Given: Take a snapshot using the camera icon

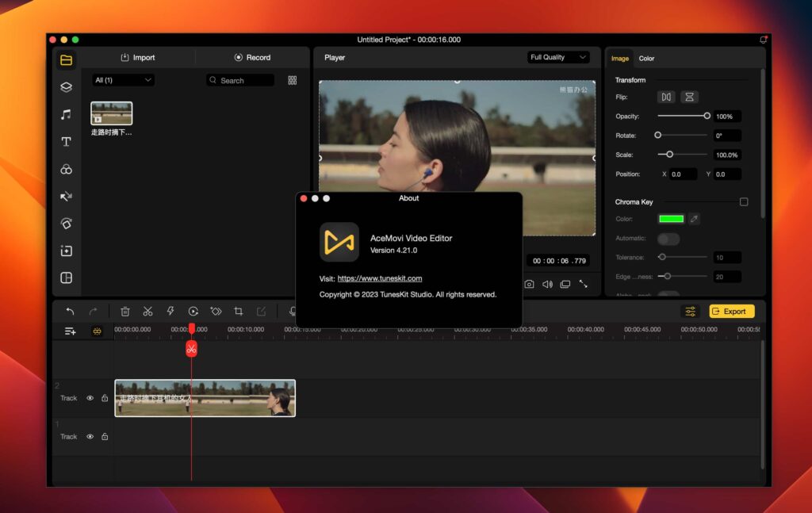Looking at the screenshot, I should (x=529, y=283).
